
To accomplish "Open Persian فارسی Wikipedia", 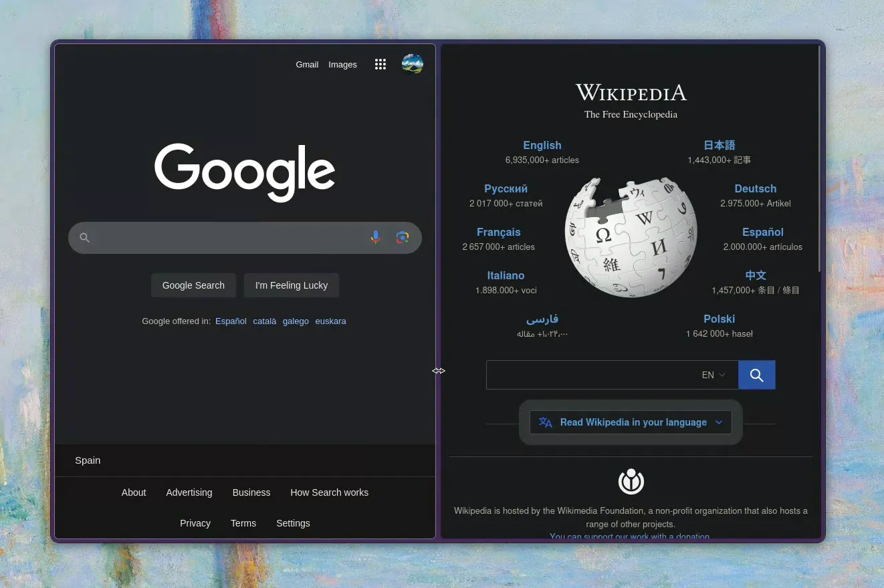I will click(x=542, y=319).
